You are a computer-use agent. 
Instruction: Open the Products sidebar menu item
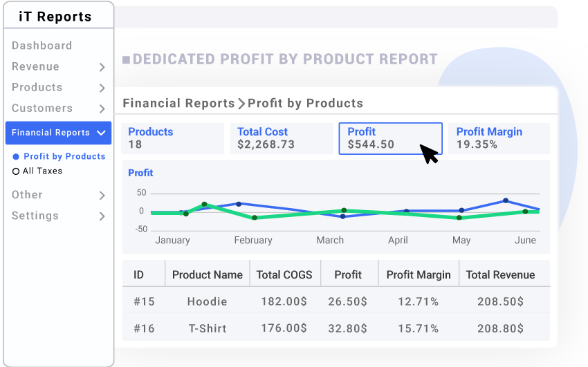point(37,87)
